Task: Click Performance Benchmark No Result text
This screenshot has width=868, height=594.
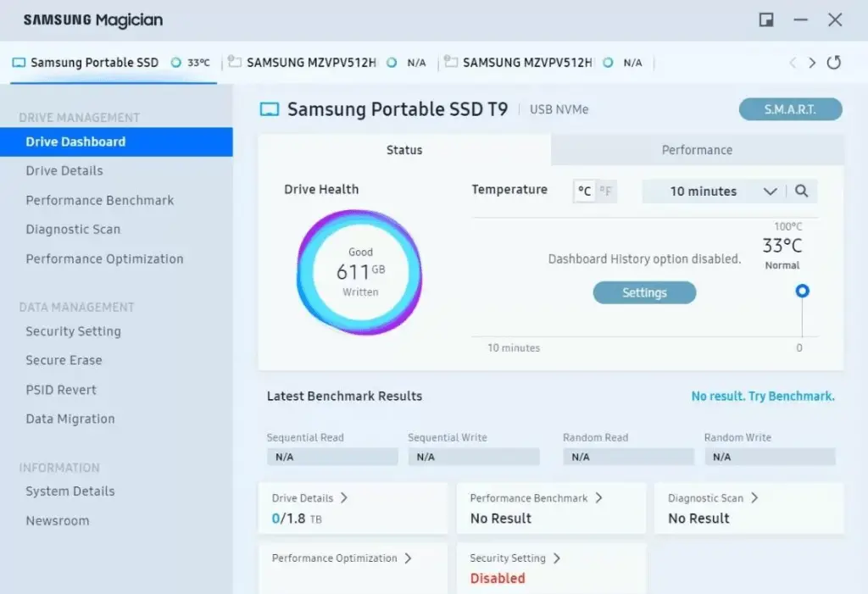Action: point(500,518)
